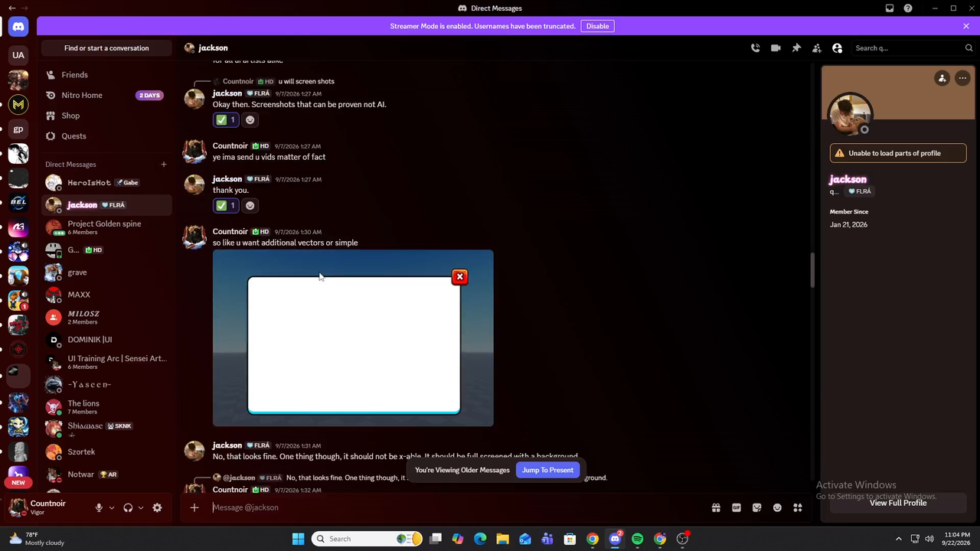Open pinned messages icon
The height and width of the screenshot is (551, 980).
[796, 48]
